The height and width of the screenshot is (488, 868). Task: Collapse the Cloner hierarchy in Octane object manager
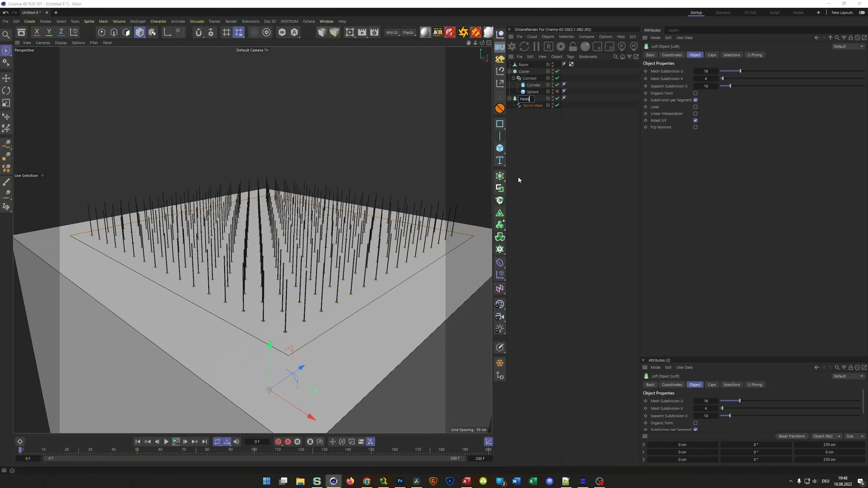[510, 71]
